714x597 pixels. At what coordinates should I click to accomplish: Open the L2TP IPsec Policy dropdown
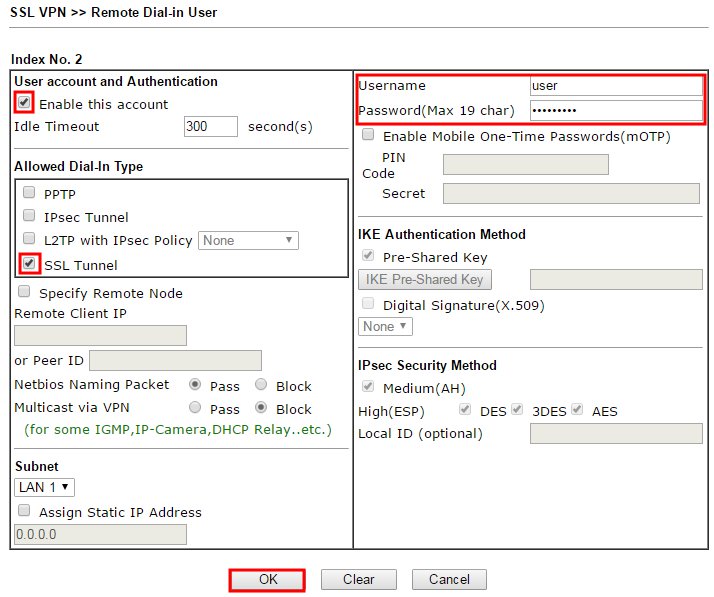(x=248, y=240)
